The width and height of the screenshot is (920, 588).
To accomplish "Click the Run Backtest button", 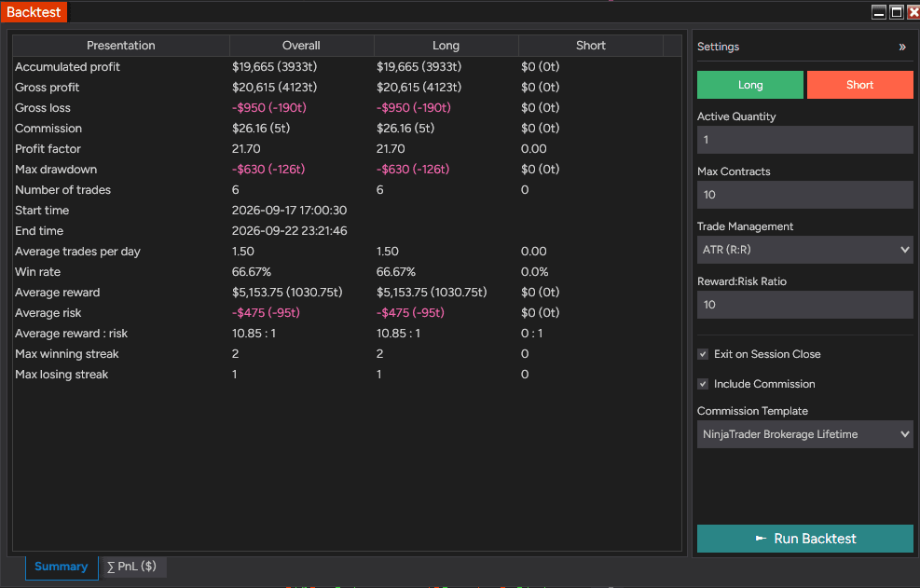I will tap(804, 539).
